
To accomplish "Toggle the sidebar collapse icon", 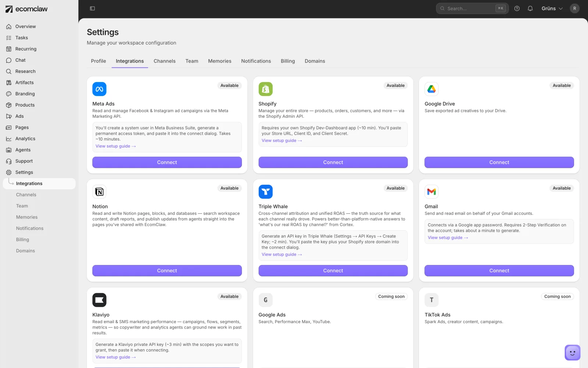I will pos(93,8).
